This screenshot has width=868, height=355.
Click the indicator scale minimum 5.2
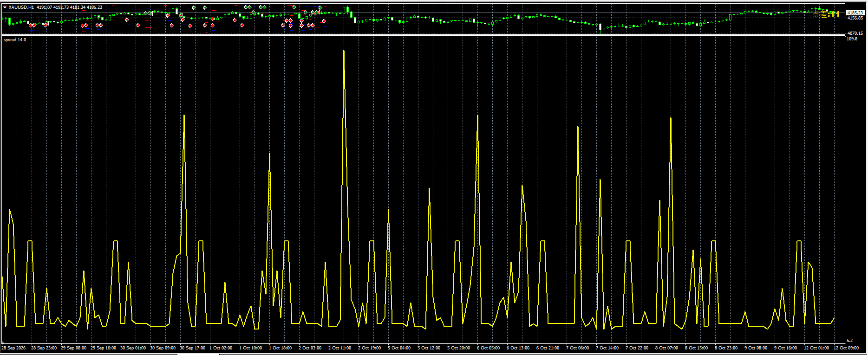850,341
